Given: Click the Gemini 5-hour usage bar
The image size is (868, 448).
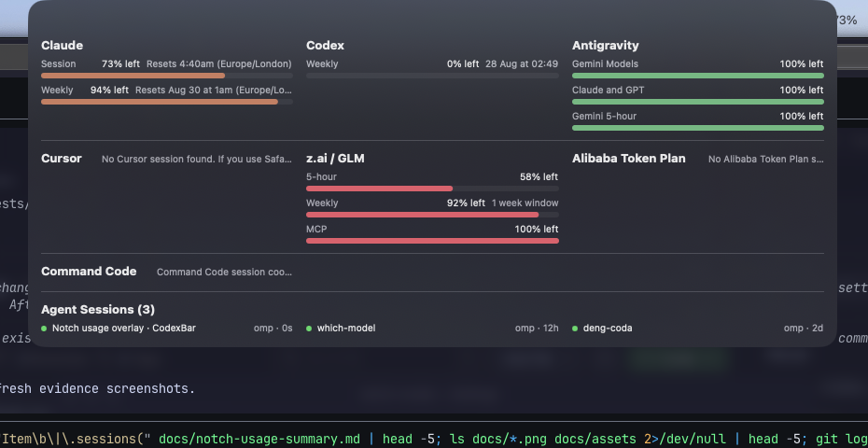Looking at the screenshot, I should (697, 127).
